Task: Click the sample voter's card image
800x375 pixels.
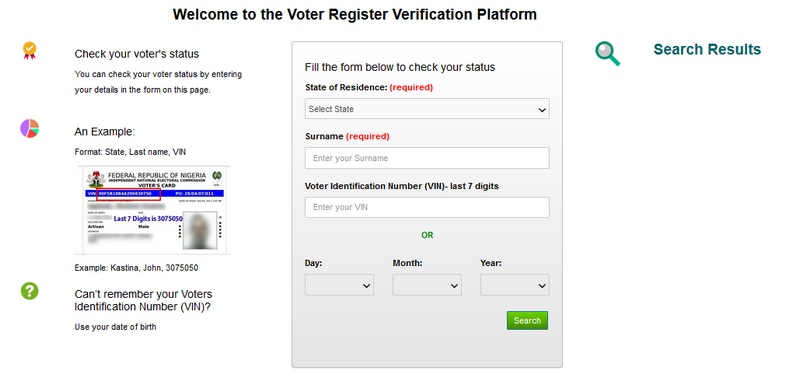Action: (x=153, y=210)
